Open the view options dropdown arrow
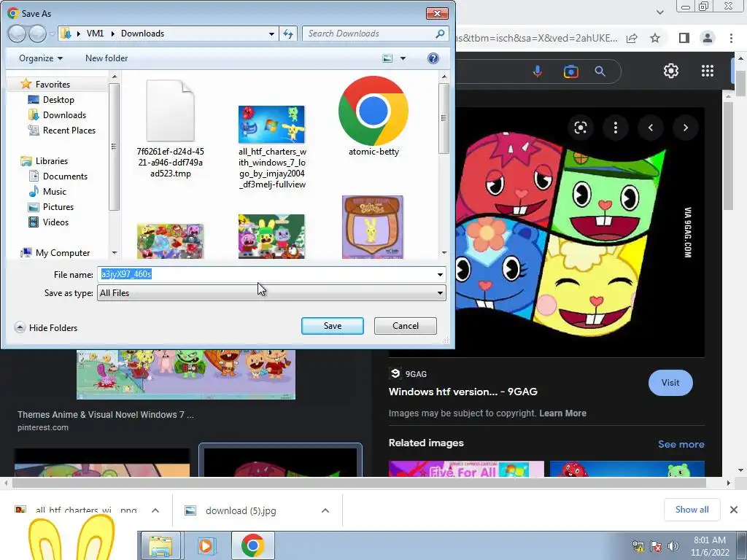747x560 pixels. point(403,58)
